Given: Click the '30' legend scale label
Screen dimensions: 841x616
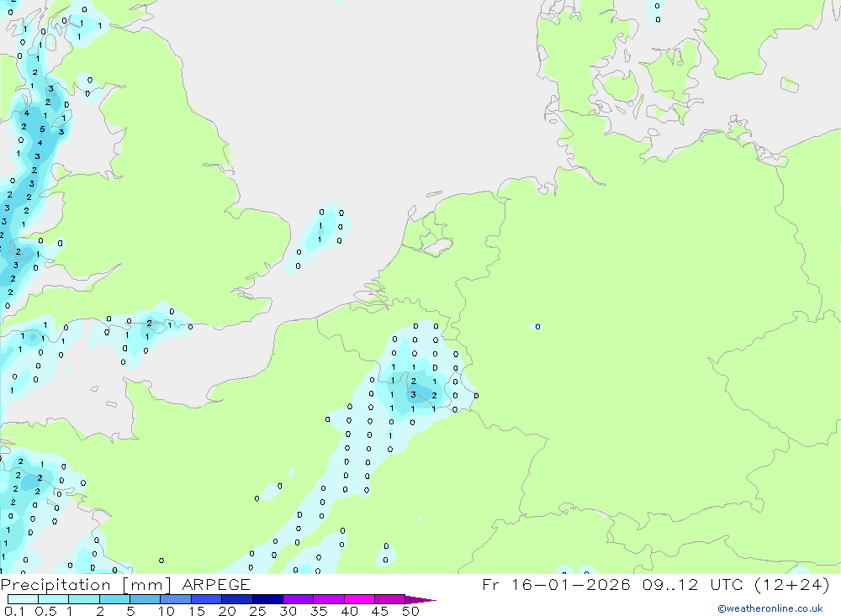Looking at the screenshot, I should tap(288, 611).
